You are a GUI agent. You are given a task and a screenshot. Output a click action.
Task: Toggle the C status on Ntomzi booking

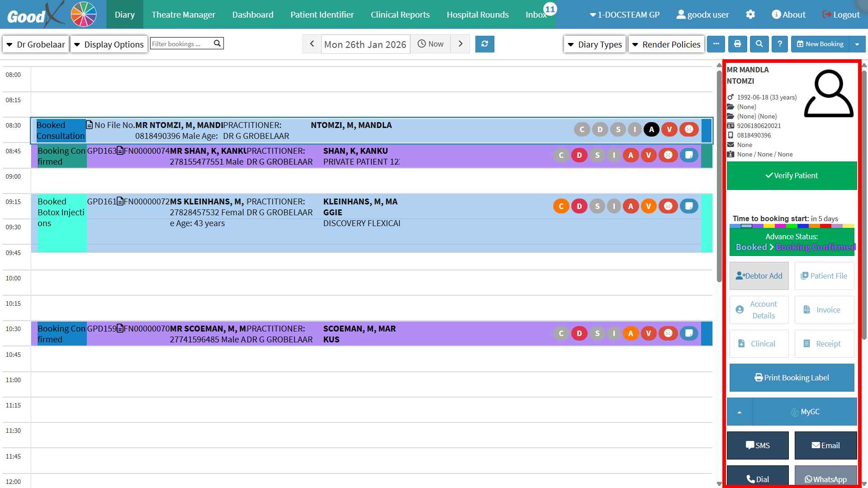click(x=582, y=129)
